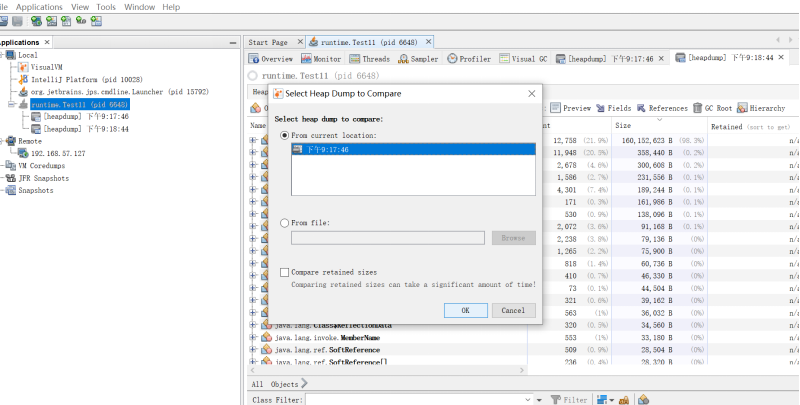Open the Class Filter combo box dropdown
The image size is (800, 405).
click(529, 400)
